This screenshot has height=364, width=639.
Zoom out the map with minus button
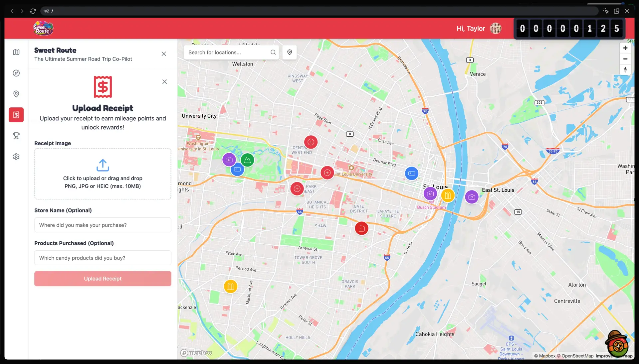(625, 59)
